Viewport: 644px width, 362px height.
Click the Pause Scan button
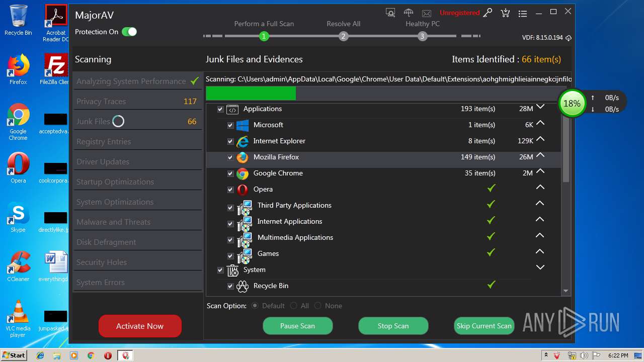297,326
